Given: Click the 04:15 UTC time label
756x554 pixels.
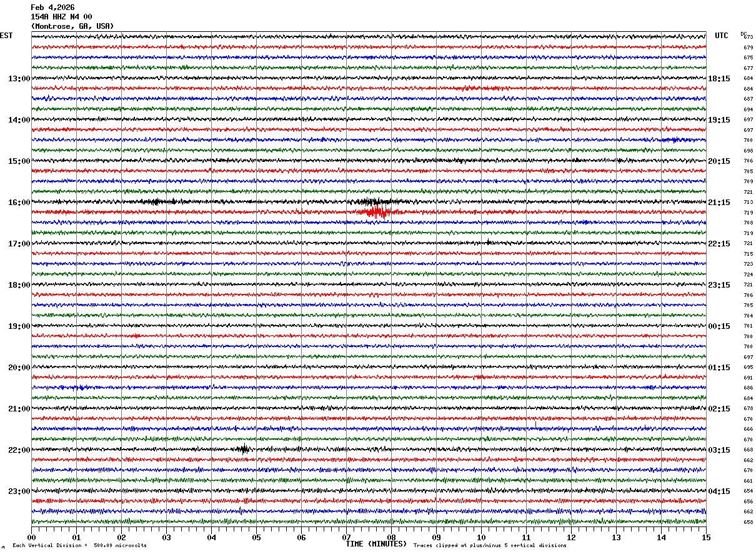Looking at the screenshot, I should pyautogui.click(x=719, y=491).
